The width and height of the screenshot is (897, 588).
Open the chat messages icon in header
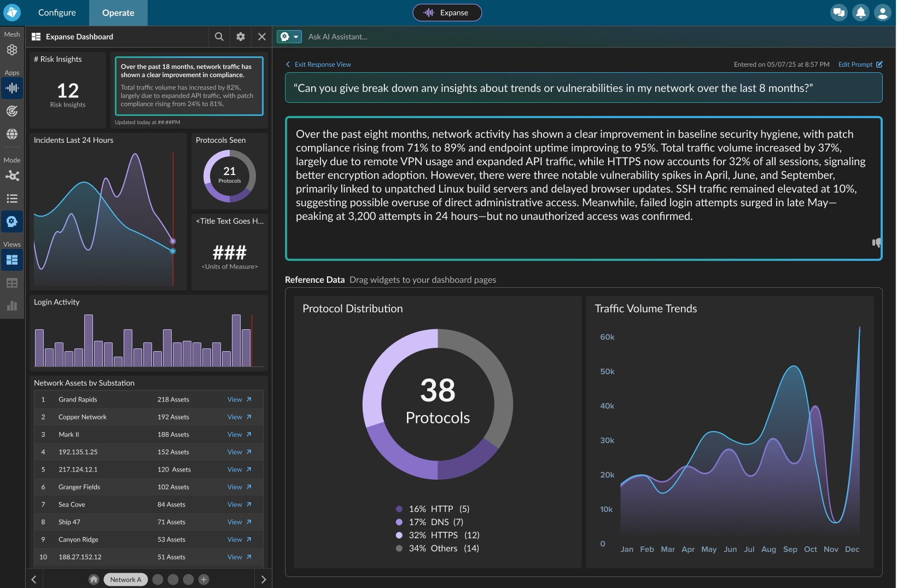838,13
